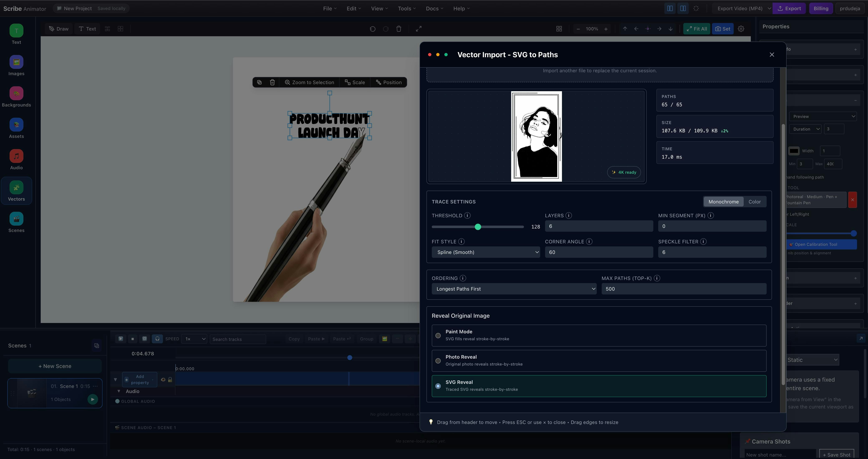Open the Tools menu
868x459 pixels.
[x=406, y=8]
